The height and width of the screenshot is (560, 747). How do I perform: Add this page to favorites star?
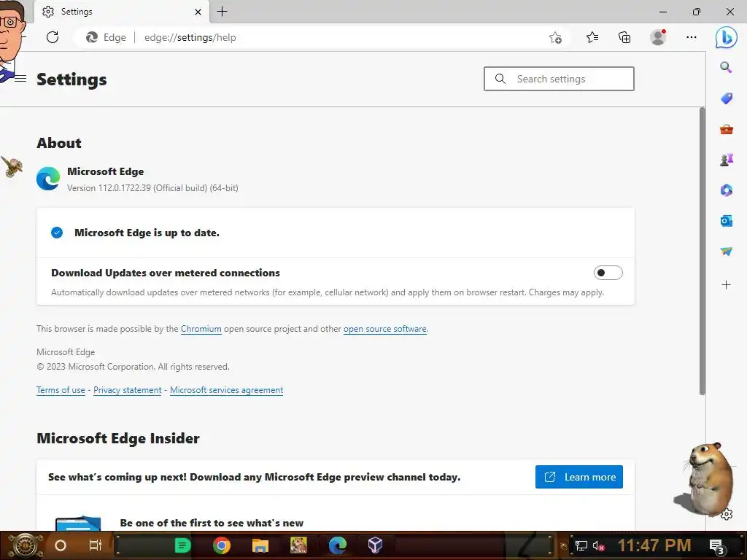555,38
